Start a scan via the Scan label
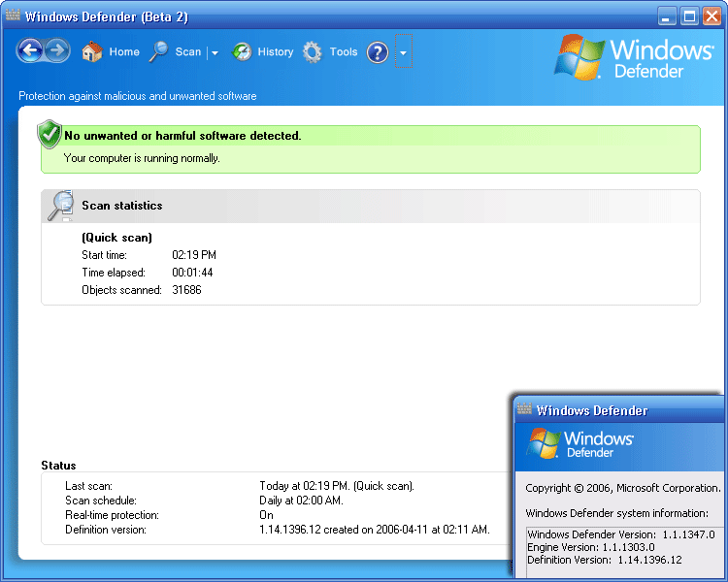 point(188,52)
